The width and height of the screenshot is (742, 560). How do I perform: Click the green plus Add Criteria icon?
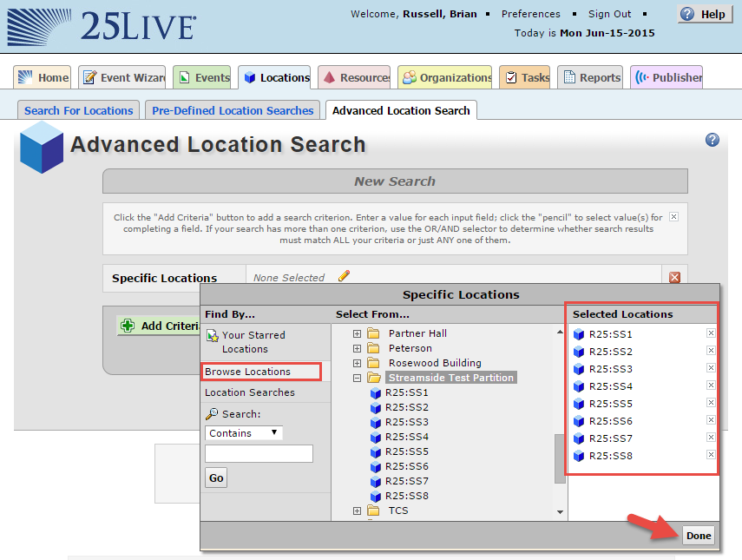pos(128,326)
